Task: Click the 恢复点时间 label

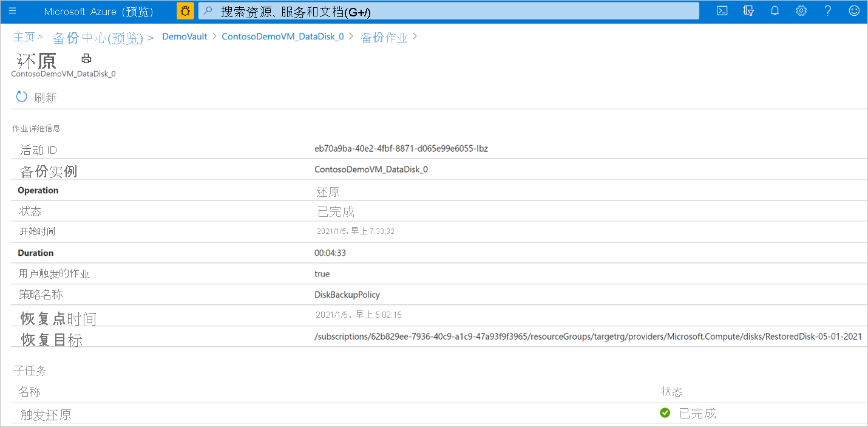Action: [58, 319]
